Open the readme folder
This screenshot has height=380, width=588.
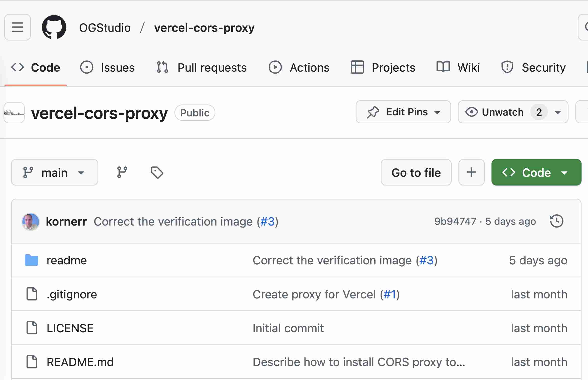pyautogui.click(x=67, y=260)
